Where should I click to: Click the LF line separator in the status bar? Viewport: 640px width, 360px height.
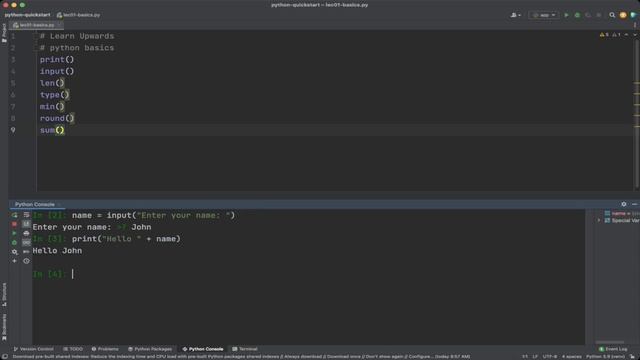[535, 357]
